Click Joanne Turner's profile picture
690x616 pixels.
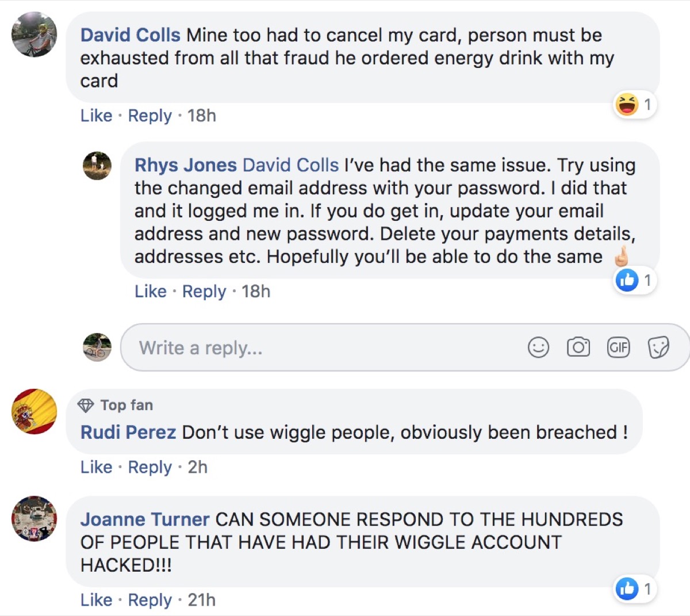coord(34,519)
